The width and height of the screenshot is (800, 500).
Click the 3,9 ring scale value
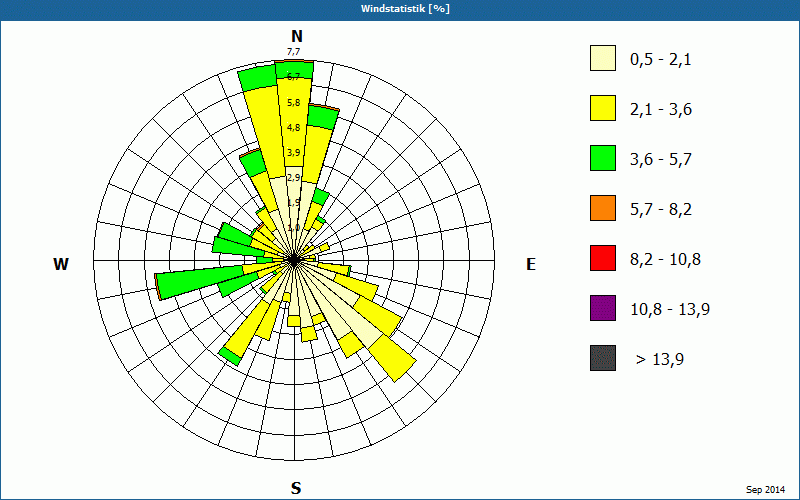293,153
